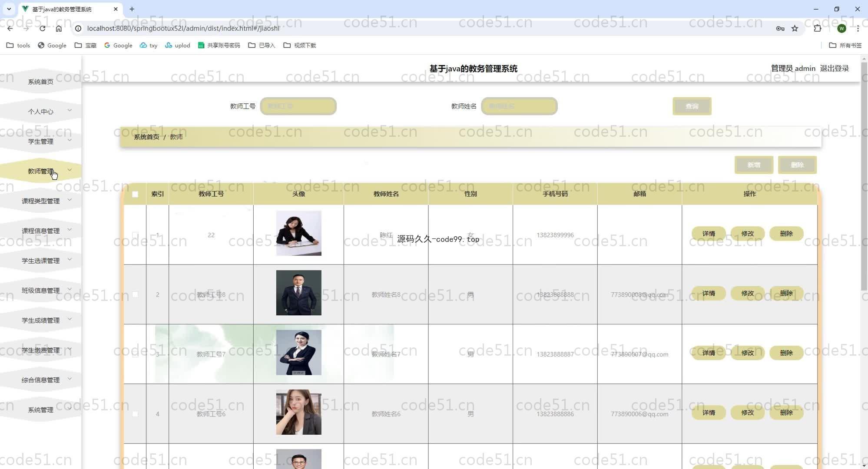Expand 班级信息管理 sidebar chevron
The height and width of the screenshot is (469, 868).
pos(70,289)
